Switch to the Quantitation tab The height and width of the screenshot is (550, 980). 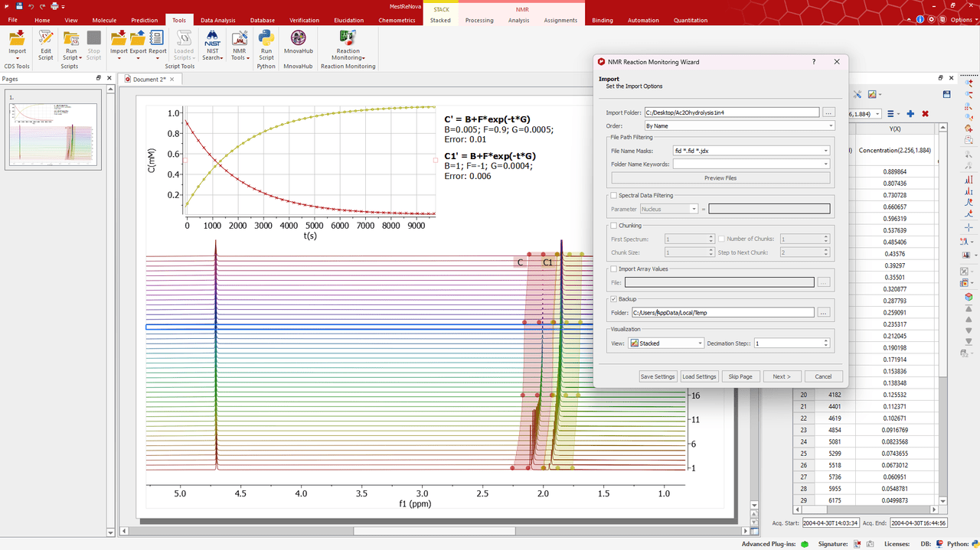tap(691, 20)
